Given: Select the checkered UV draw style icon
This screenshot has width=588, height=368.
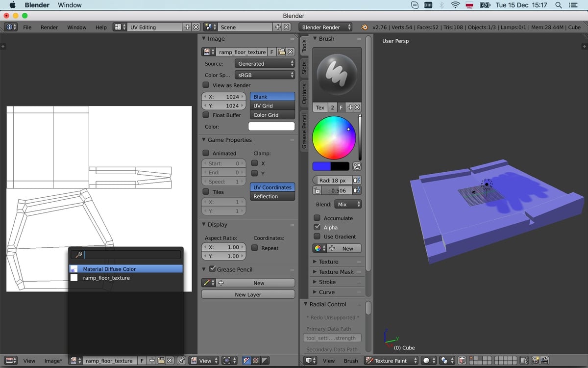Looking at the screenshot, I should tap(255, 361).
